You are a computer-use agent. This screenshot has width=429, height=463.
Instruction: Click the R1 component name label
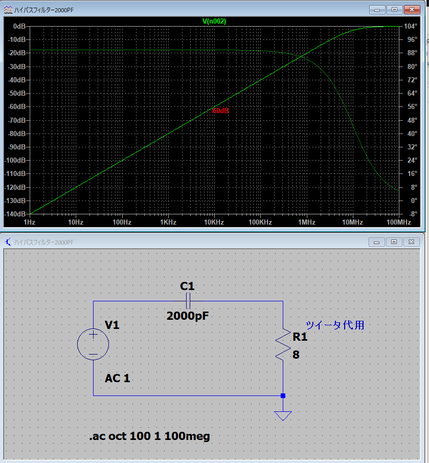click(x=300, y=337)
